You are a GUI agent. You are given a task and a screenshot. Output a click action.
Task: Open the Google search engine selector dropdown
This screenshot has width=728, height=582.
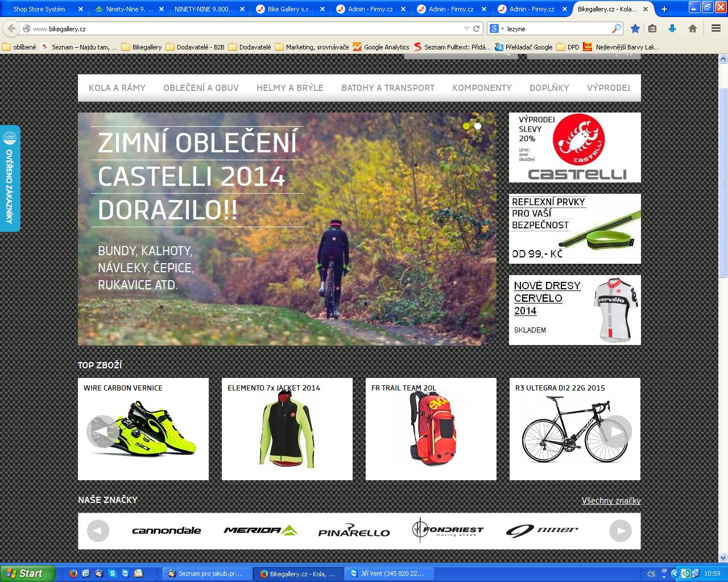coord(496,28)
